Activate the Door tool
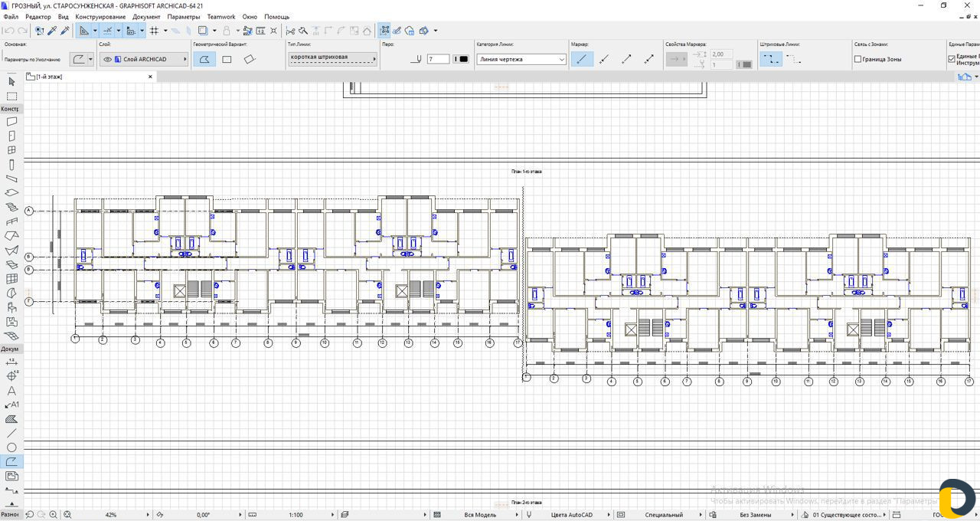 pyautogui.click(x=11, y=136)
